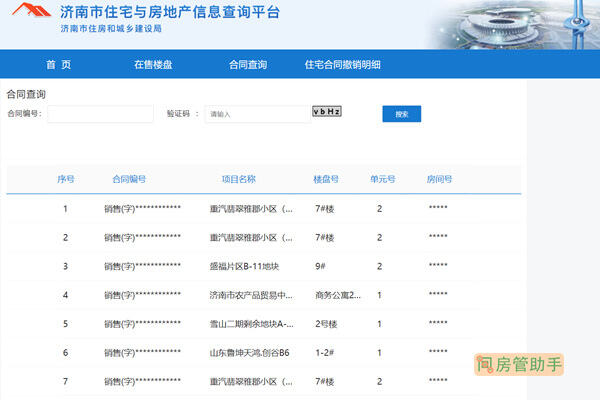The width and height of the screenshot is (600, 400).
Task: Focus the 合同编号 input field
Action: point(100,114)
